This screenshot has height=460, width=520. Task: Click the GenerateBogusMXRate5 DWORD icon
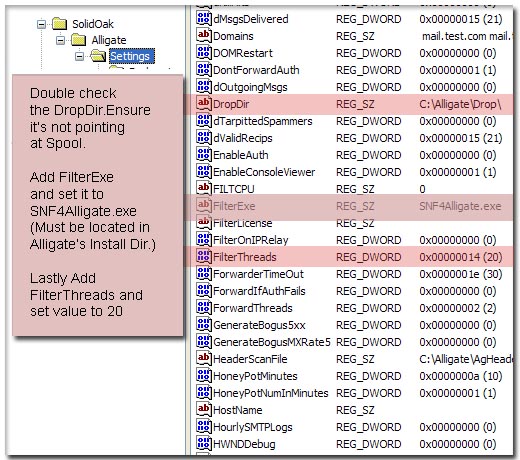[x=204, y=341]
